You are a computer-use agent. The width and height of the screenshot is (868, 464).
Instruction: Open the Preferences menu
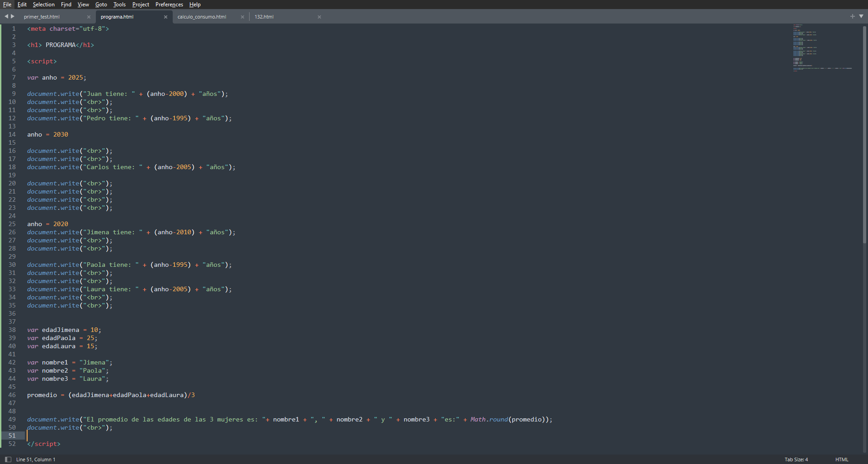pos(169,5)
